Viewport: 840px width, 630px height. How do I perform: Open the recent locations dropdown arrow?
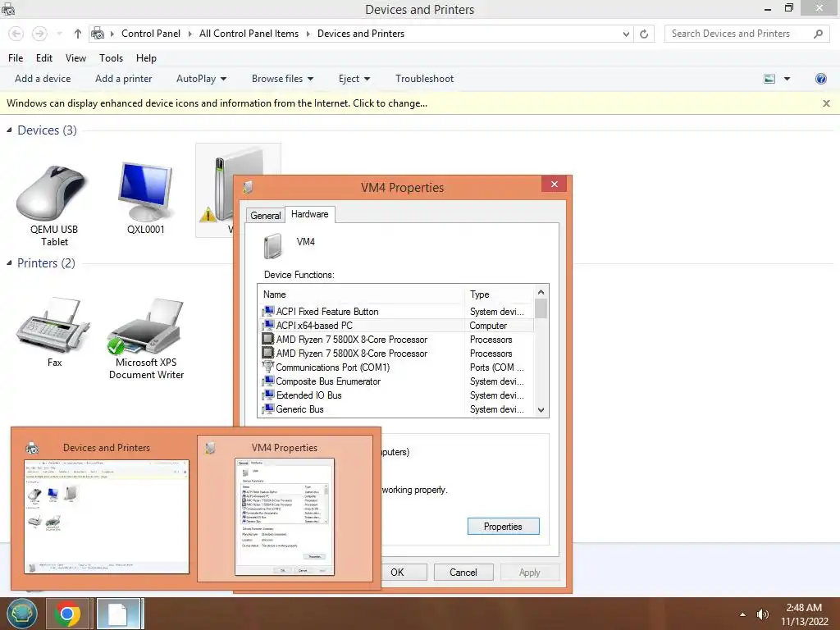point(59,34)
